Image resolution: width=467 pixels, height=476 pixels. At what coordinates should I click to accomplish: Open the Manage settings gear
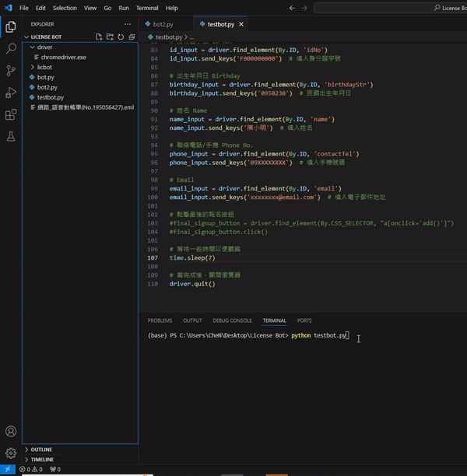11,453
